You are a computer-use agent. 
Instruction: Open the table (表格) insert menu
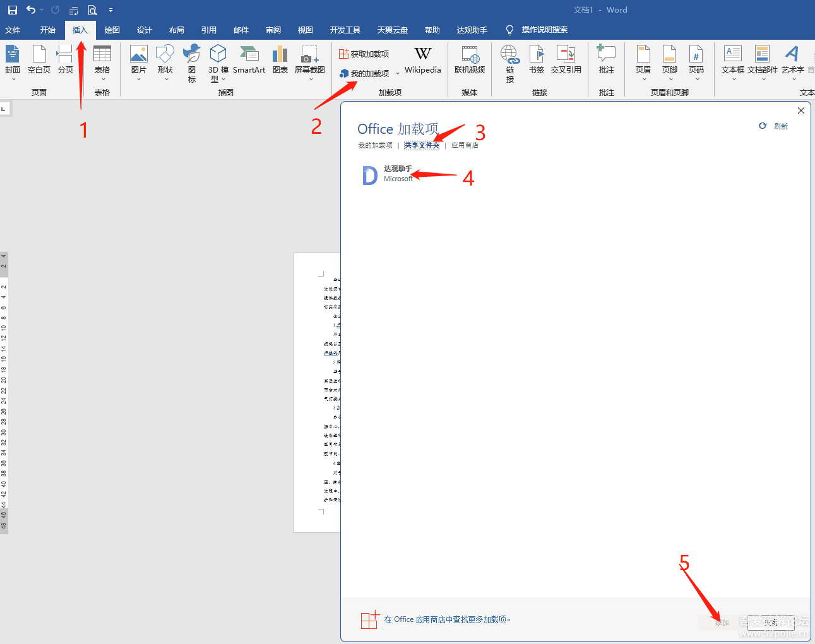click(x=102, y=63)
